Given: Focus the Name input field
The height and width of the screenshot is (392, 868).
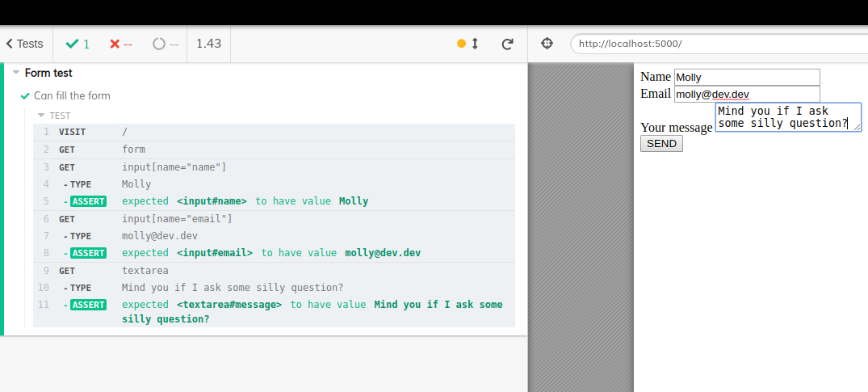Looking at the screenshot, I should point(747,77).
